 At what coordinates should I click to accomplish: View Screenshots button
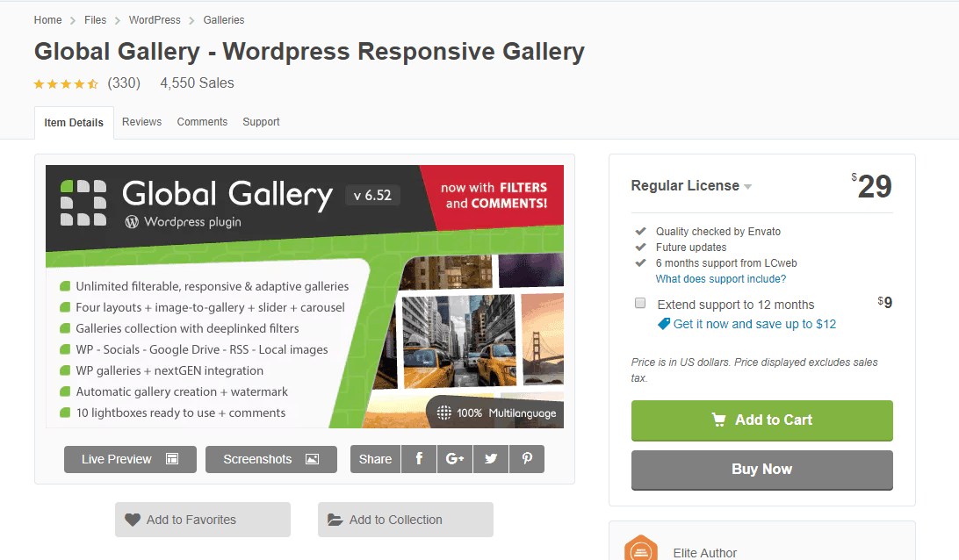pyautogui.click(x=271, y=459)
